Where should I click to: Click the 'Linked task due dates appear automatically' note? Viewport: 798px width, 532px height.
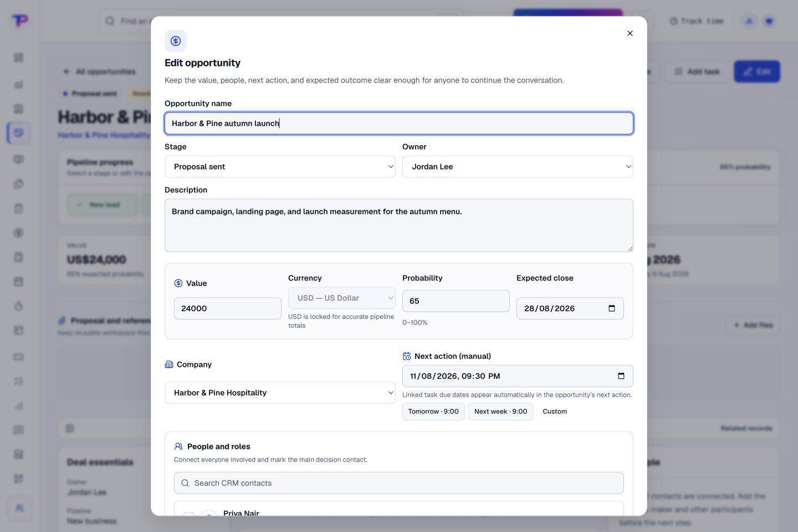click(517, 395)
